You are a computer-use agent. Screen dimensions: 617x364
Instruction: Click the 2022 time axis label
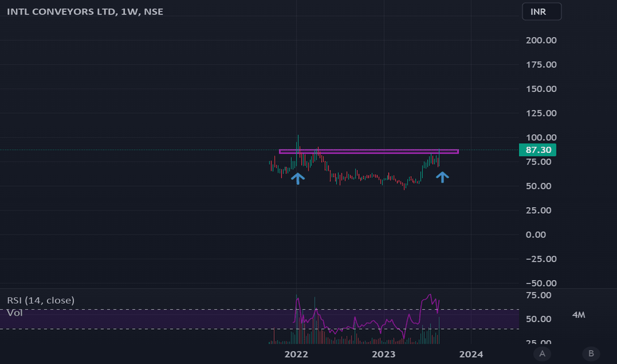[x=297, y=354]
